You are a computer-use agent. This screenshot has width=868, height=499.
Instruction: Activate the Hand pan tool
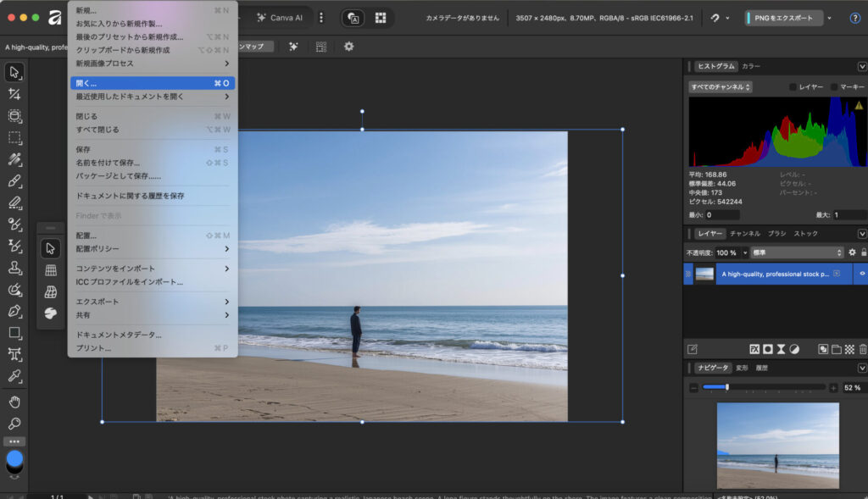point(14,402)
